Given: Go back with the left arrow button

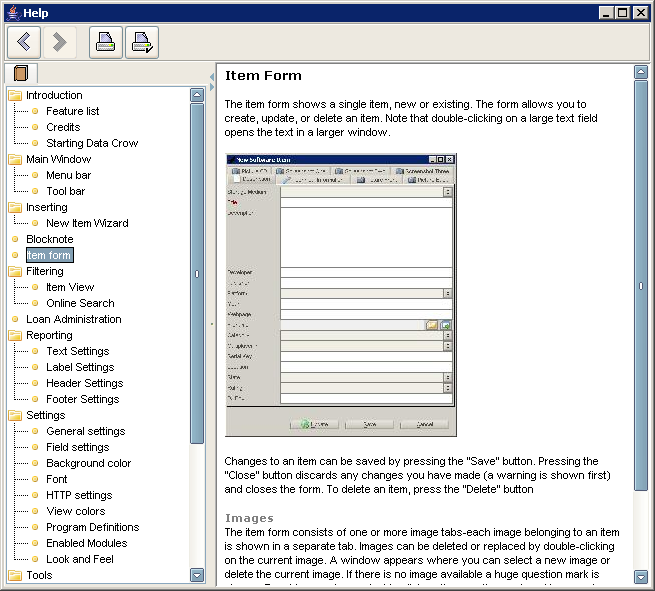Looking at the screenshot, I should 24,42.
